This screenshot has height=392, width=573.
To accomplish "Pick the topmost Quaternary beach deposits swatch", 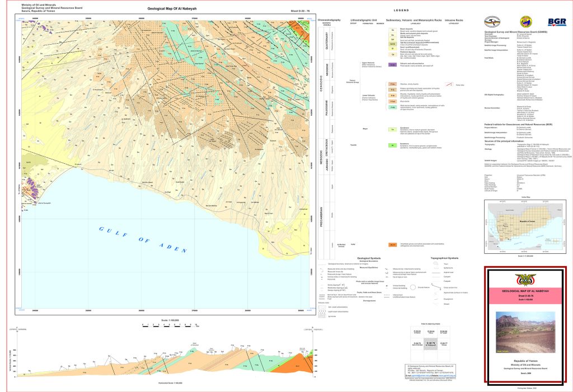I will pos(393,29).
